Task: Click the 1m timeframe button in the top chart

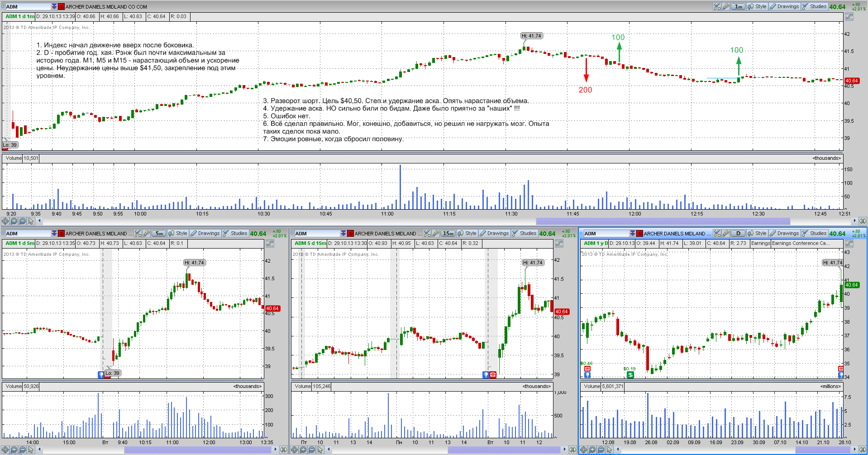Action: [x=738, y=6]
